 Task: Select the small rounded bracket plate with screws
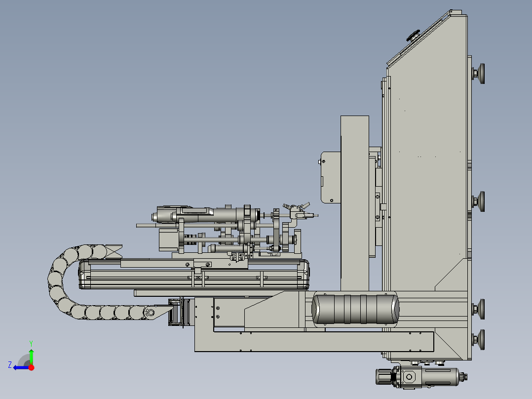[331, 178]
